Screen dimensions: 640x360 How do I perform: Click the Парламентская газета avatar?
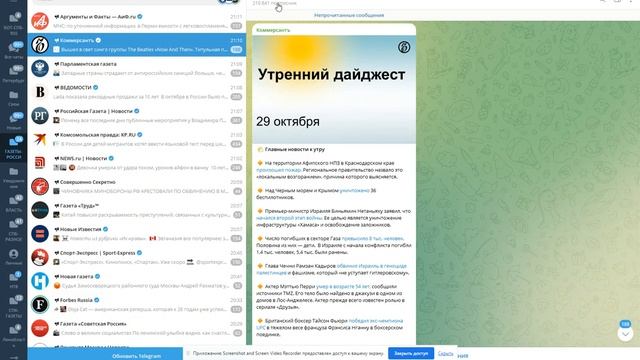tap(40, 69)
